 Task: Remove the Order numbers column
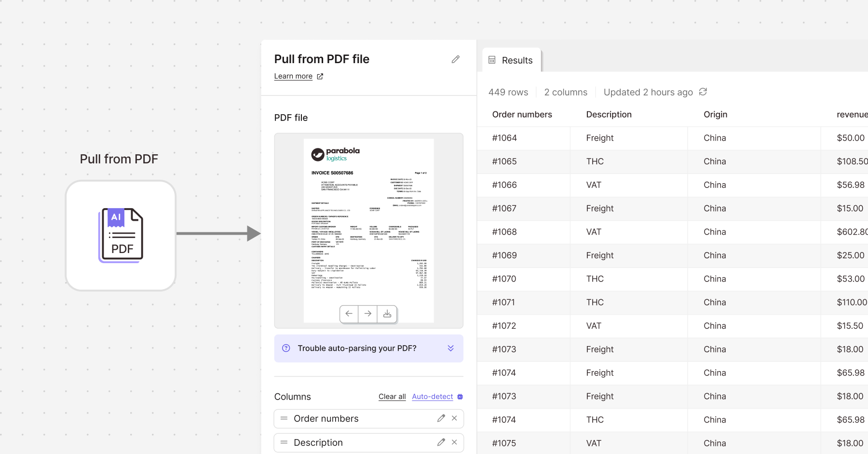pyautogui.click(x=454, y=418)
